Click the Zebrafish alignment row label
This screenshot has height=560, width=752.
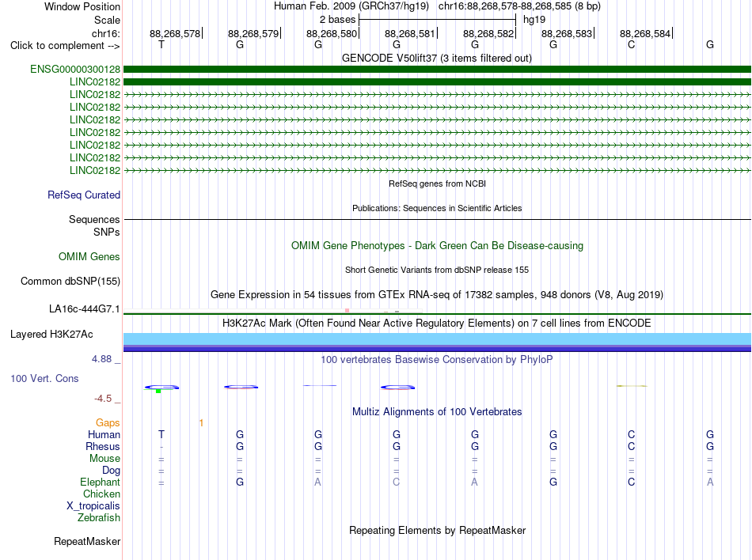[99, 518]
